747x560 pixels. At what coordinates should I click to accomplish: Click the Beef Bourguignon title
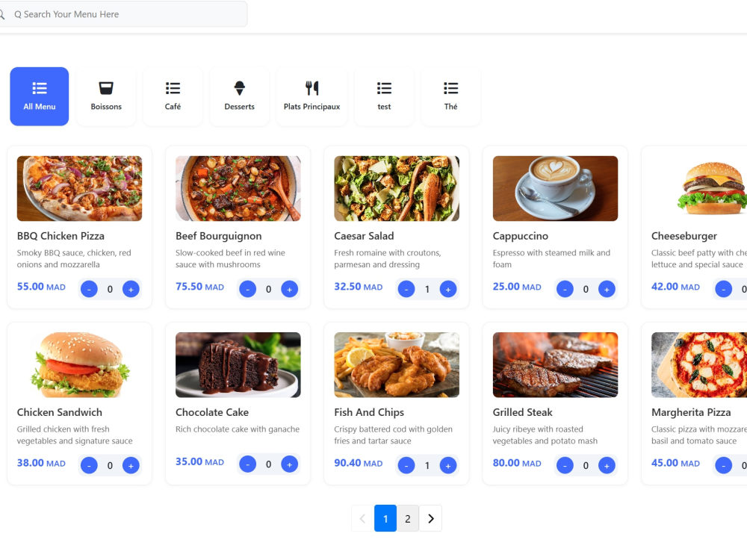pyautogui.click(x=219, y=236)
